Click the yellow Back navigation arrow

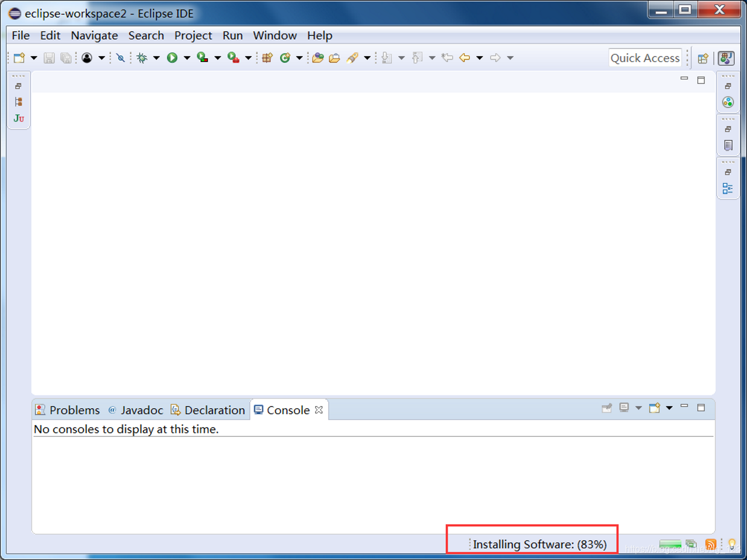pos(465,58)
